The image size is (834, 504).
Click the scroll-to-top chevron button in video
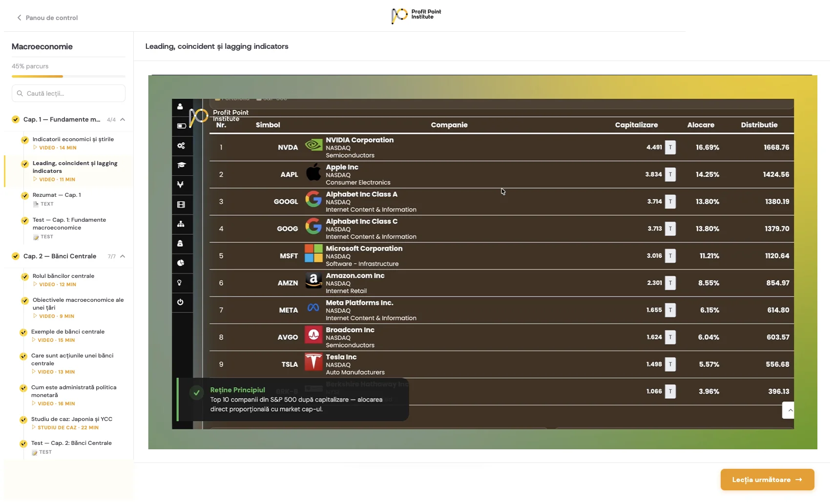788,410
